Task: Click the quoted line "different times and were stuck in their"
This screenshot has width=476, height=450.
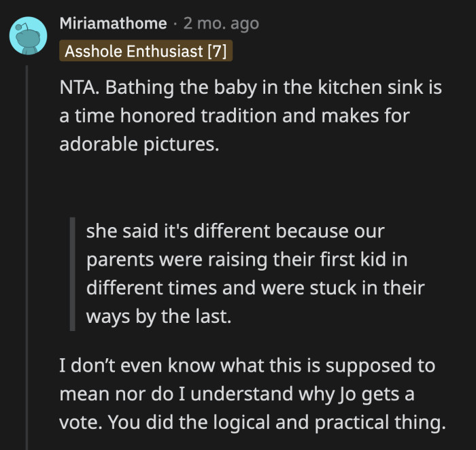Action: coord(255,288)
